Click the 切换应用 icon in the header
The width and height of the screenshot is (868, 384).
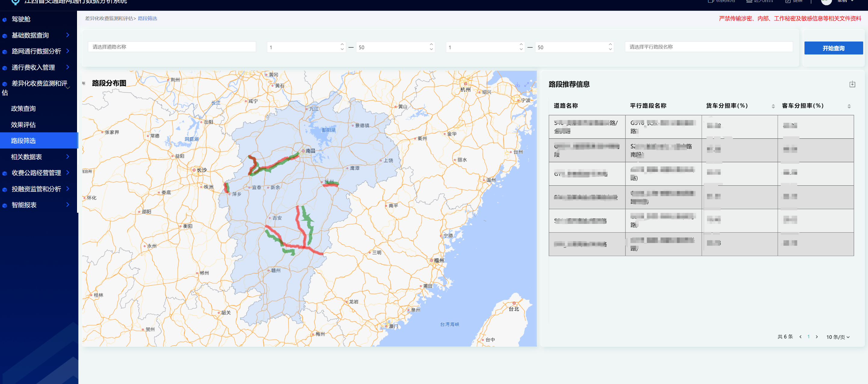pyautogui.click(x=711, y=1)
